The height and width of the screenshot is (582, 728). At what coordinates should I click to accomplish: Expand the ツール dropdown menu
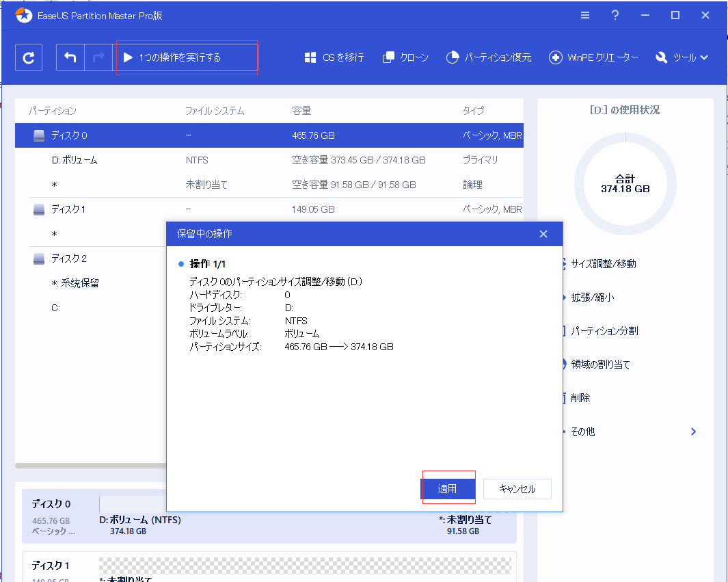tap(682, 58)
